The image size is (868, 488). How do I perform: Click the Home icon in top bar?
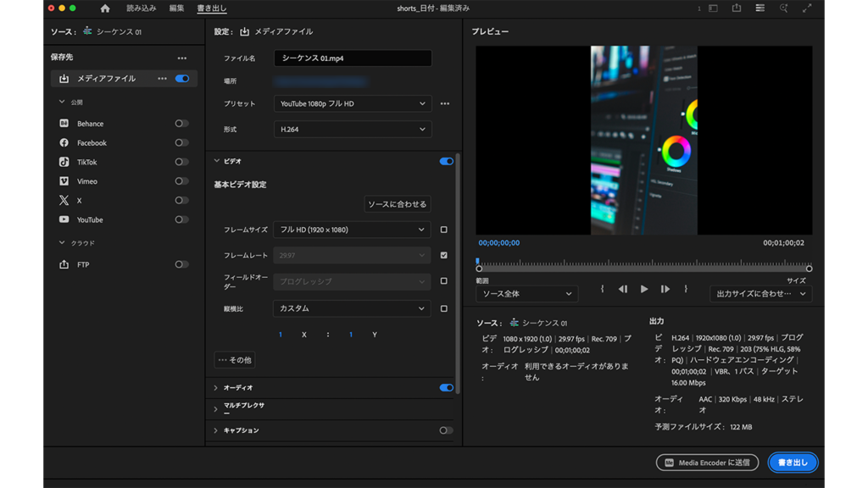105,8
